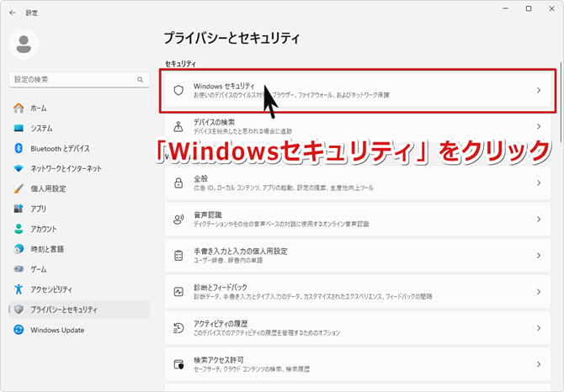
Task: Open Bluetooth とデバイス category
Action: pyautogui.click(x=79, y=148)
